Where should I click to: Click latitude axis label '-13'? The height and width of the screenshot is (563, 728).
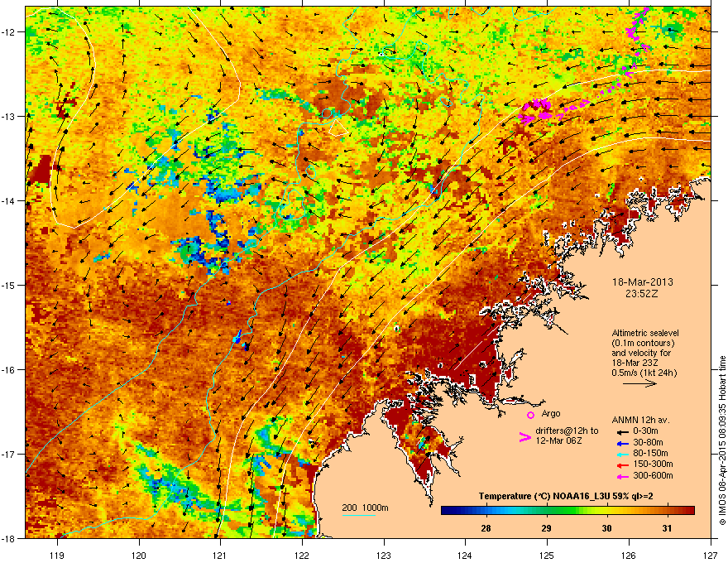pyautogui.click(x=8, y=116)
